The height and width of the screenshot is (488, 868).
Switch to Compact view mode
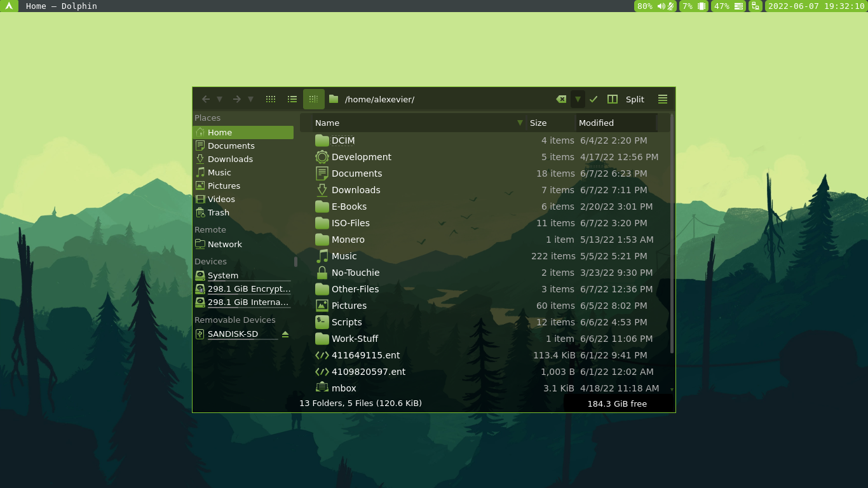pos(292,99)
